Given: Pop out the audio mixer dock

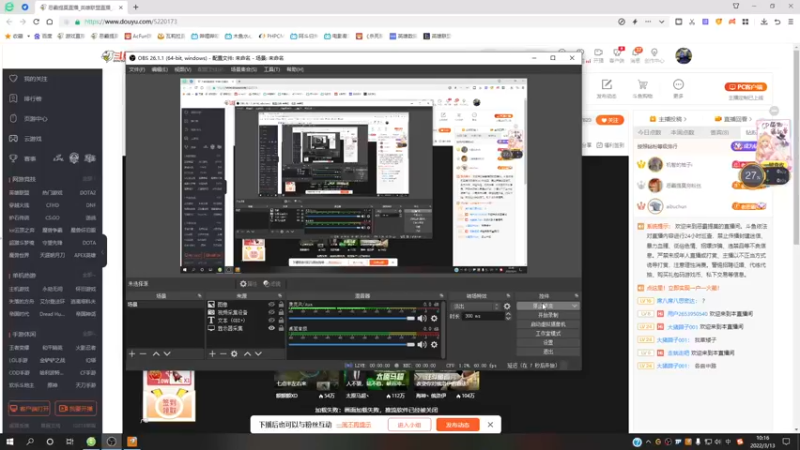Looking at the screenshot, I should (441, 296).
